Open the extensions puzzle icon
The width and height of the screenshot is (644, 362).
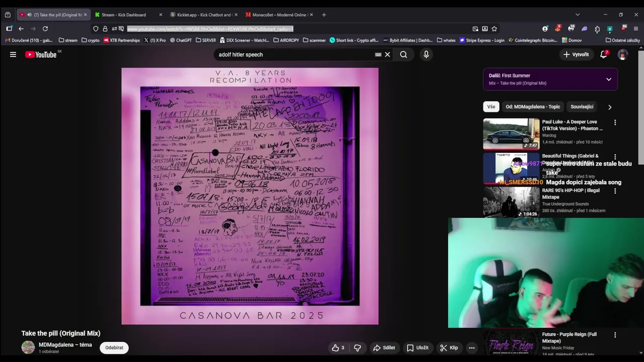[x=597, y=29]
